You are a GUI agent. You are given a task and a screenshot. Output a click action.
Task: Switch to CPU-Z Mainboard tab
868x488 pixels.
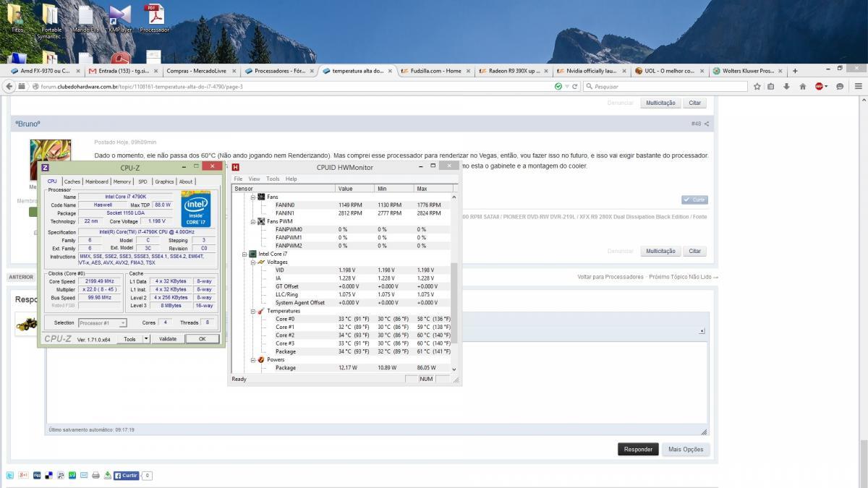coord(96,181)
